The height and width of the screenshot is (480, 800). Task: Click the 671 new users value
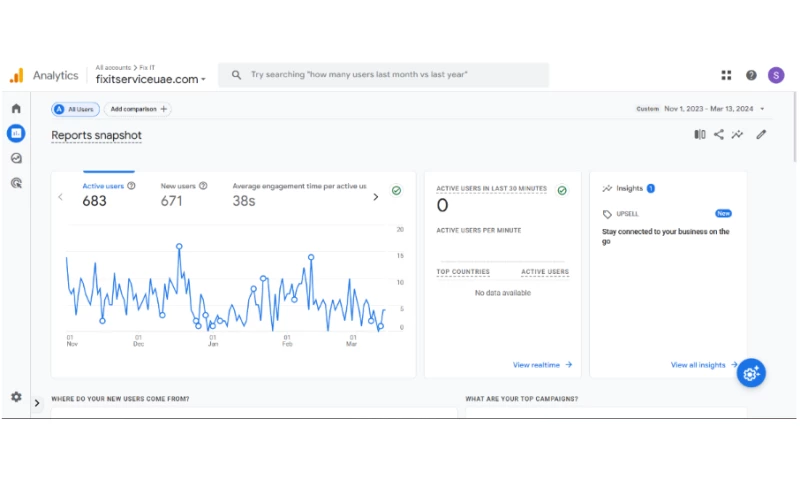[x=171, y=201]
